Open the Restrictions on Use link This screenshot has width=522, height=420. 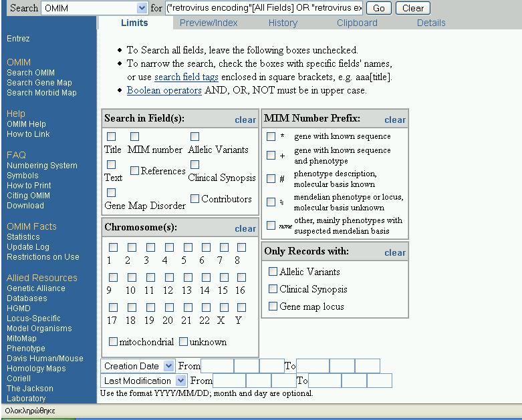pyautogui.click(x=43, y=256)
